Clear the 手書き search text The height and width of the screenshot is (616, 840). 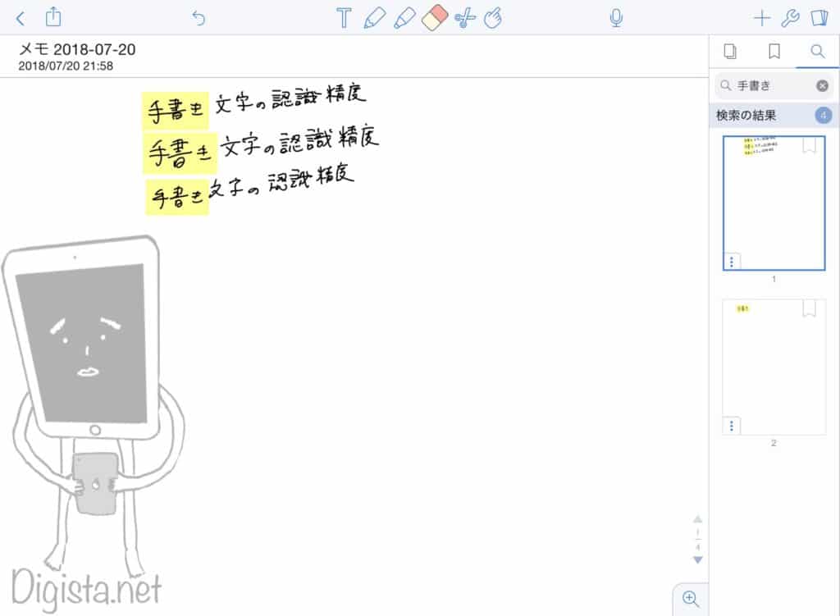822,85
